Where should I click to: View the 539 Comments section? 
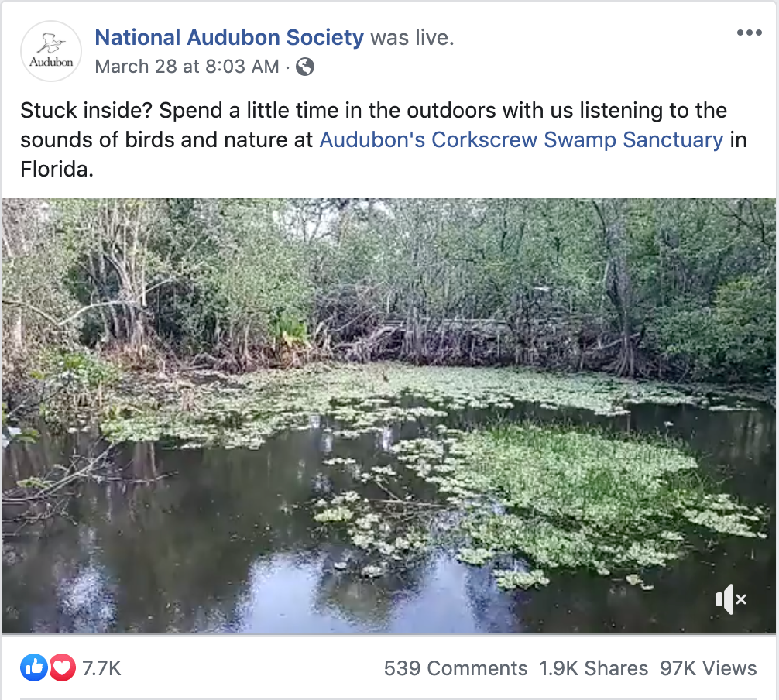point(454,667)
